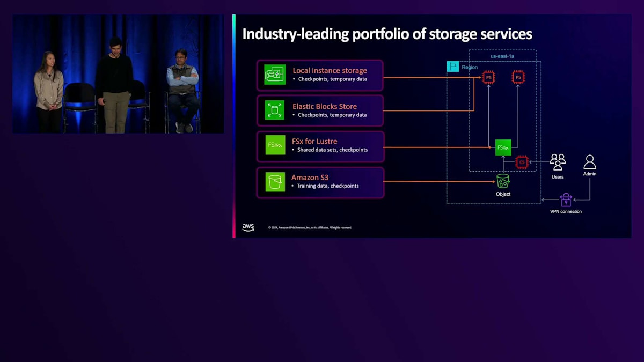Click "Training data, checkpoints" bullet text
The height and width of the screenshot is (362, 644).
(x=327, y=186)
